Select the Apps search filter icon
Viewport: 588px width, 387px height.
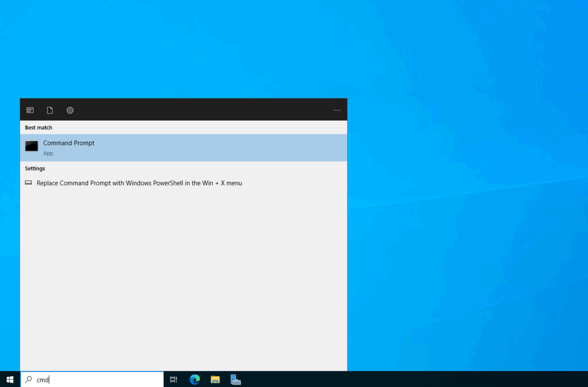pos(30,110)
